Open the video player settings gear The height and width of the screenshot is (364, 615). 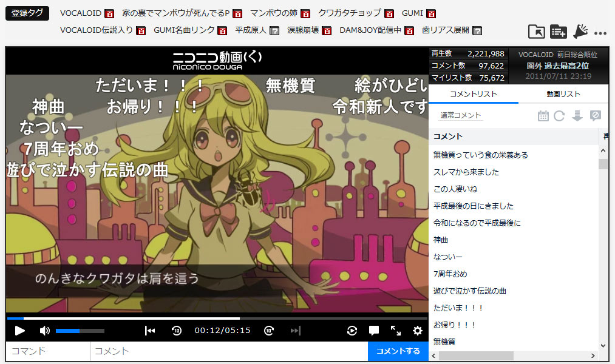418,331
